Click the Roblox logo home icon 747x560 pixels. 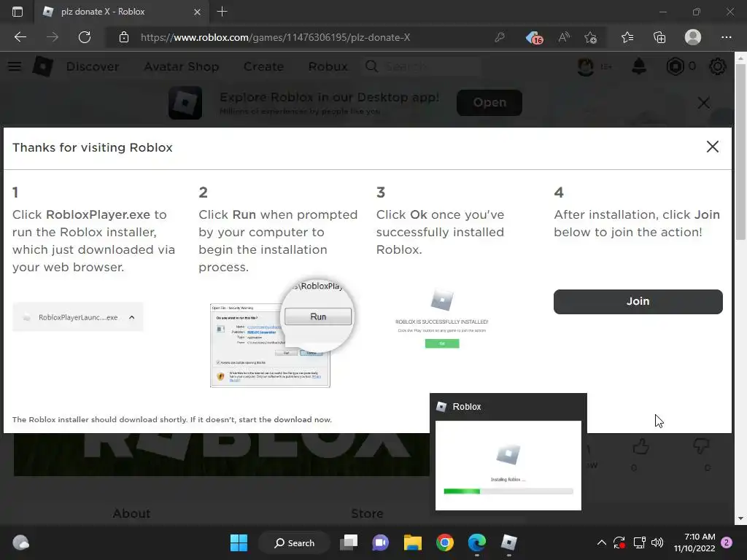click(42, 66)
